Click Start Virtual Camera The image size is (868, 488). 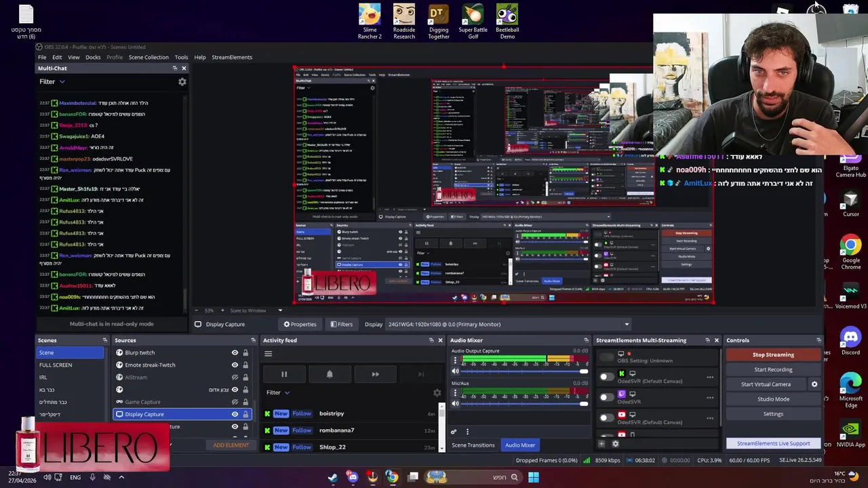point(766,384)
